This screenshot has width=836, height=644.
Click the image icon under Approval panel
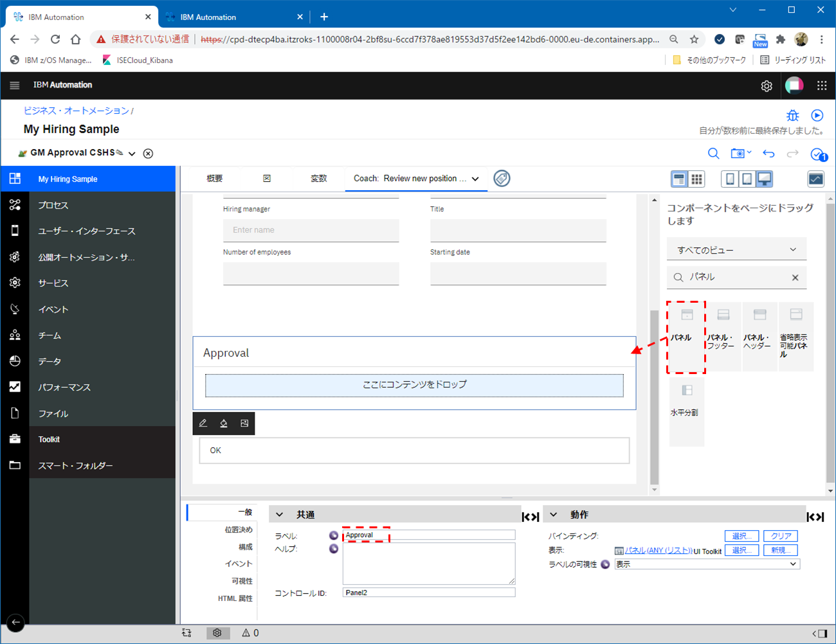pos(244,424)
